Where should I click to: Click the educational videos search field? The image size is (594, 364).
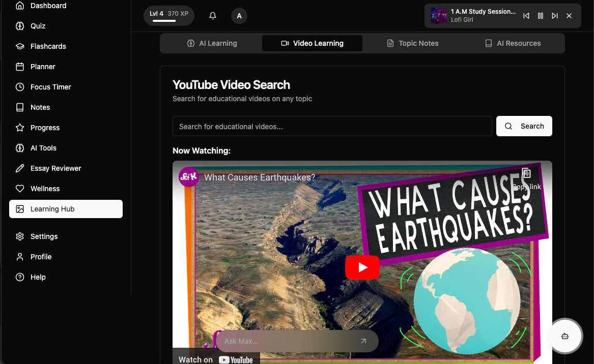pos(332,127)
